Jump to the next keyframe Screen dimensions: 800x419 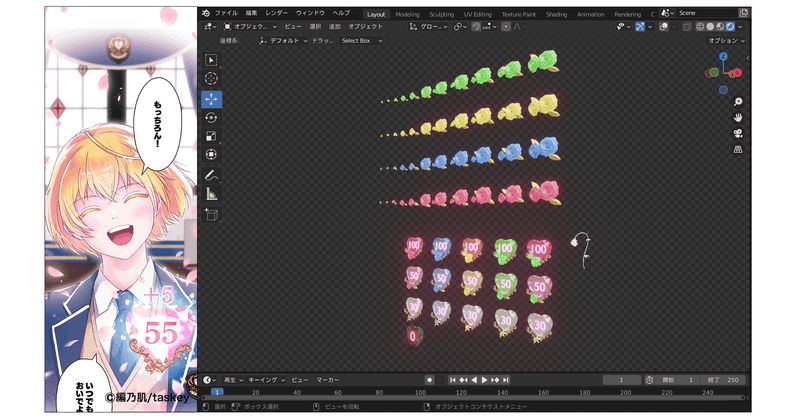[x=495, y=380]
